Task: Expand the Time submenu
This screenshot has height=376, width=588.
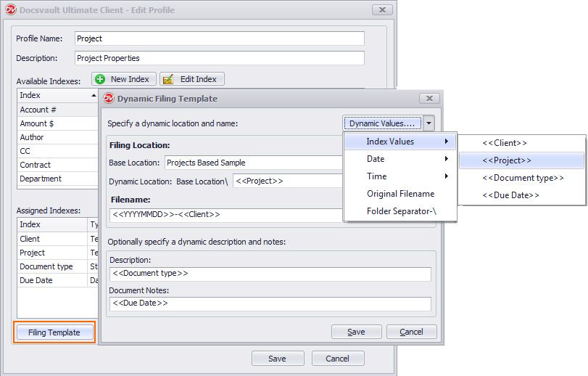Action: coord(399,176)
